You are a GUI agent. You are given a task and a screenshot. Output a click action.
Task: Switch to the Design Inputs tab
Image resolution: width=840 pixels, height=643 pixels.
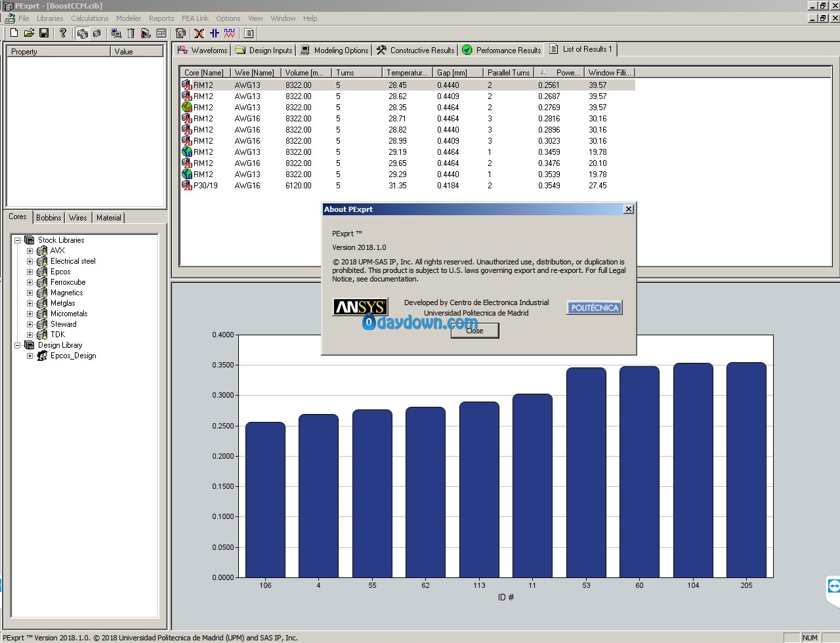tap(264, 51)
